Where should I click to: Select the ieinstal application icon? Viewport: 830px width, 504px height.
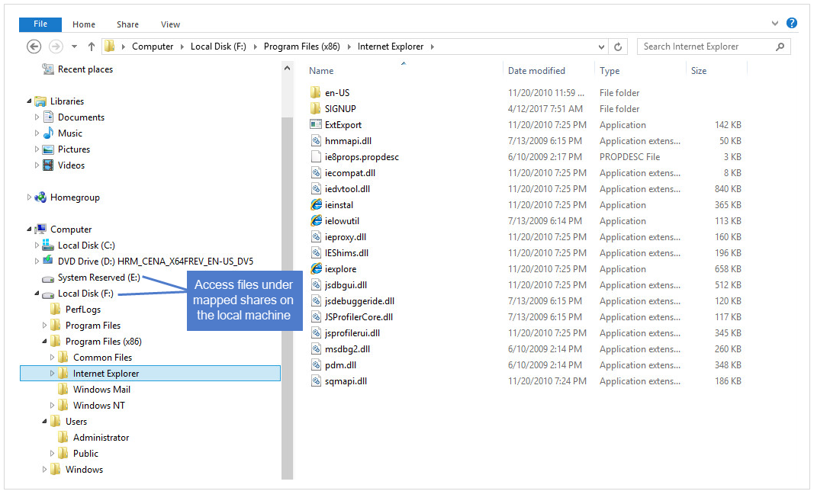316,204
